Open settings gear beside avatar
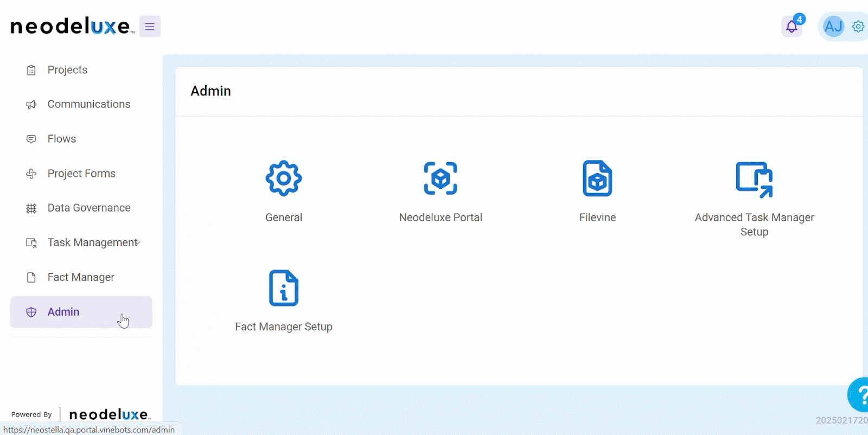Image resolution: width=868 pixels, height=435 pixels. tap(858, 26)
